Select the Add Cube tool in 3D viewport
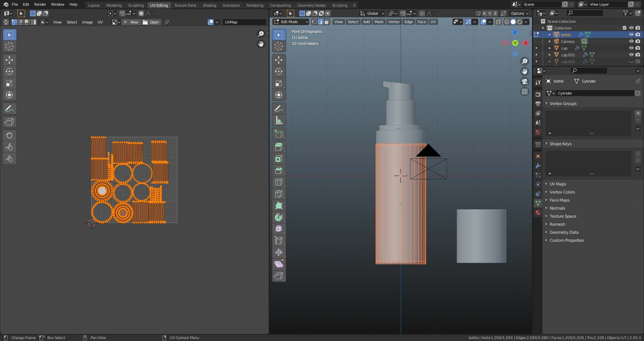The width and height of the screenshot is (644, 341). pos(279,134)
